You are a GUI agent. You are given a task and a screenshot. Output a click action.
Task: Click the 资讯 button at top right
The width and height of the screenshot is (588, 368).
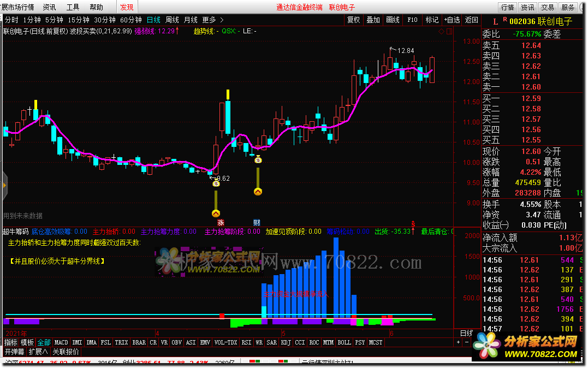(x=527, y=7)
